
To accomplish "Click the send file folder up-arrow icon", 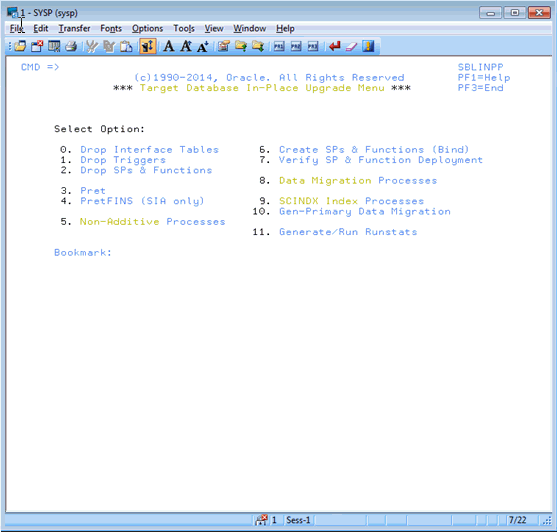I will pos(241,46).
